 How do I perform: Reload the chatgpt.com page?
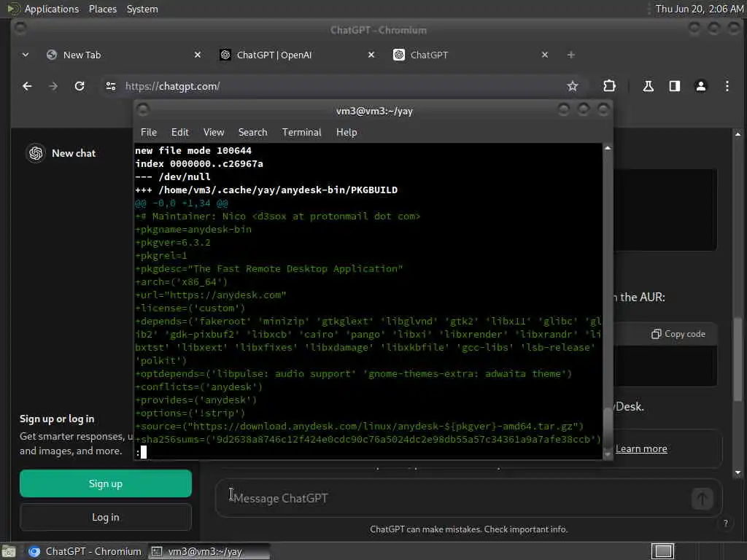click(x=80, y=86)
